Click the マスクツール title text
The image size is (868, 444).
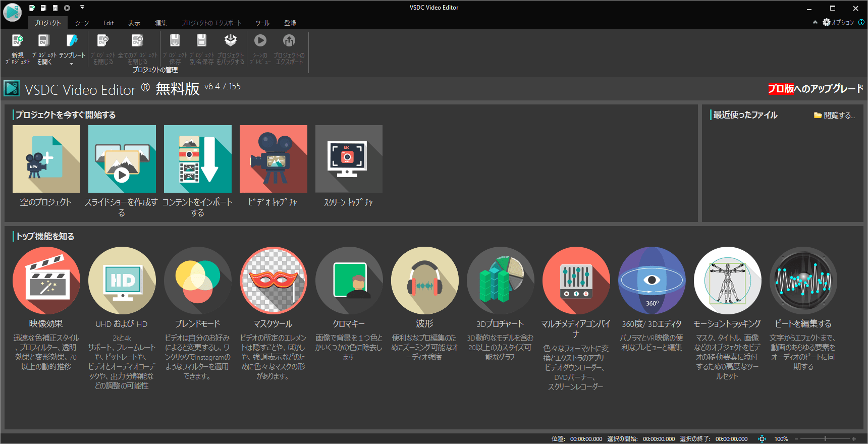point(273,324)
